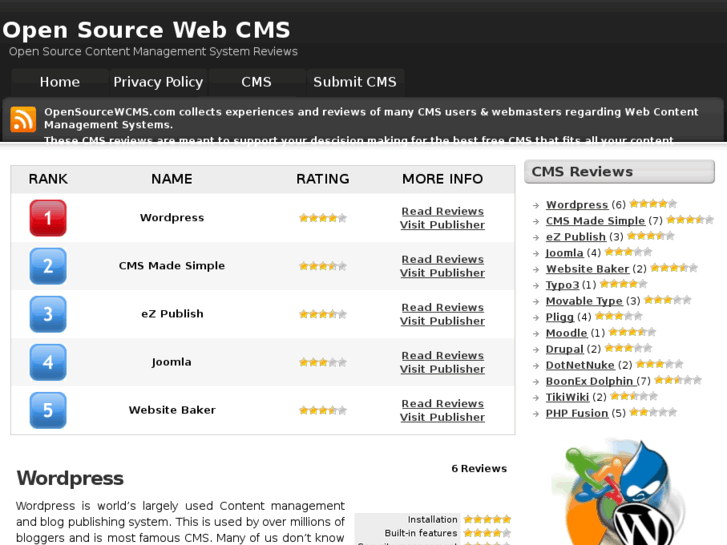Open the Drupal link in CMS Reviews
Screen dimensions: 727x545
click(564, 349)
